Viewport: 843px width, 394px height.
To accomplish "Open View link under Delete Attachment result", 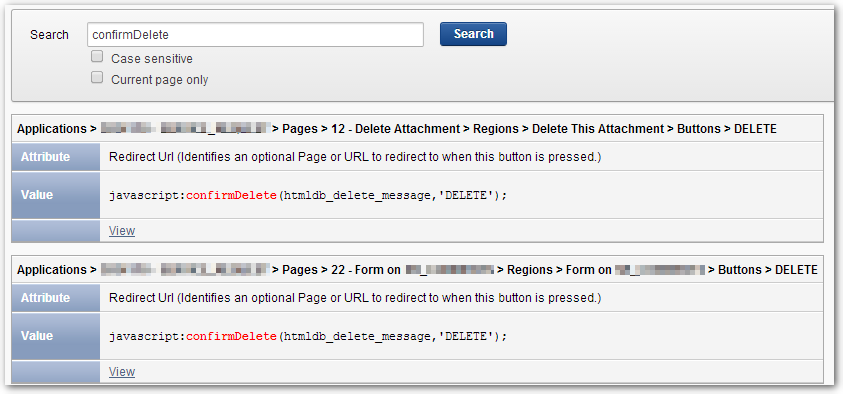I will pos(122,231).
